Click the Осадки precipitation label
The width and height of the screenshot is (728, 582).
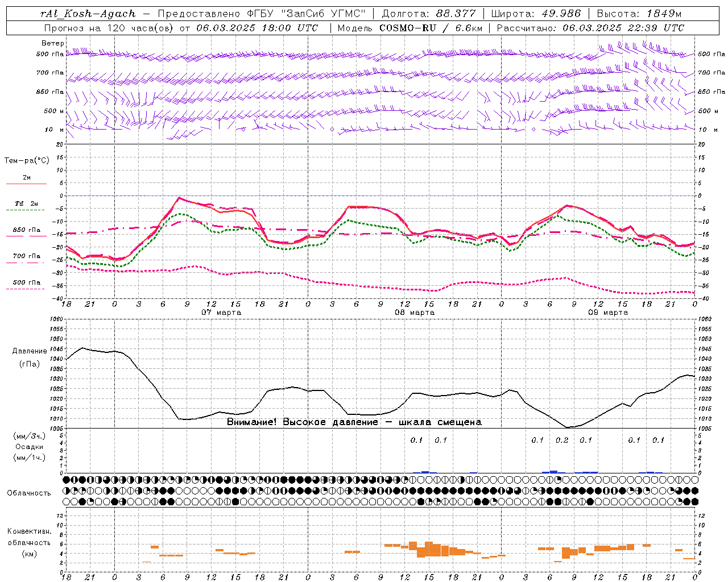(x=30, y=447)
